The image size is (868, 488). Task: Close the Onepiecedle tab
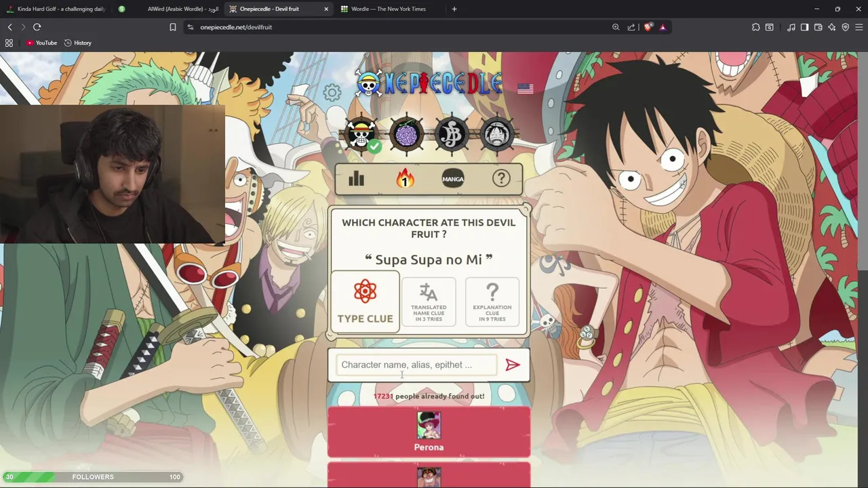pyautogui.click(x=326, y=9)
